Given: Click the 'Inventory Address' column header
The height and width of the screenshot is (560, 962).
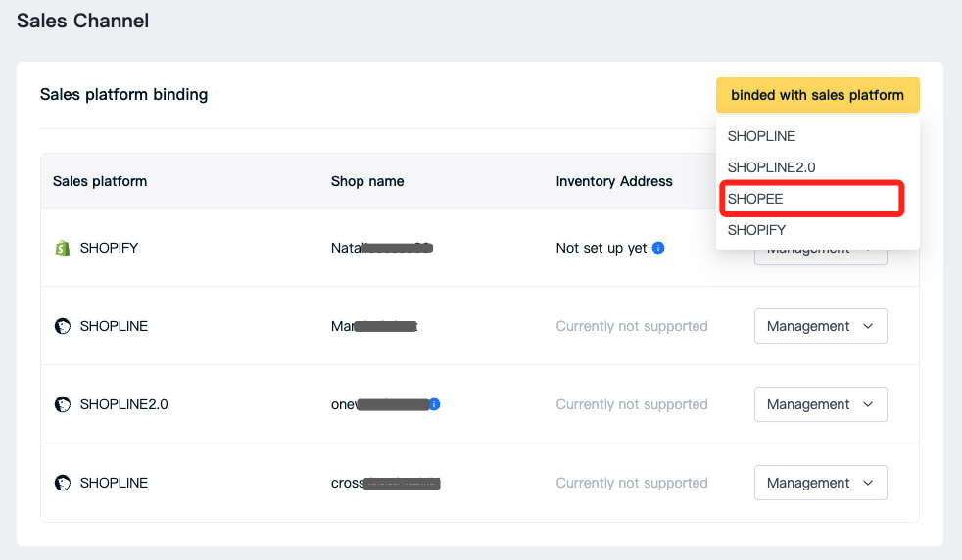Looking at the screenshot, I should pos(614,181).
